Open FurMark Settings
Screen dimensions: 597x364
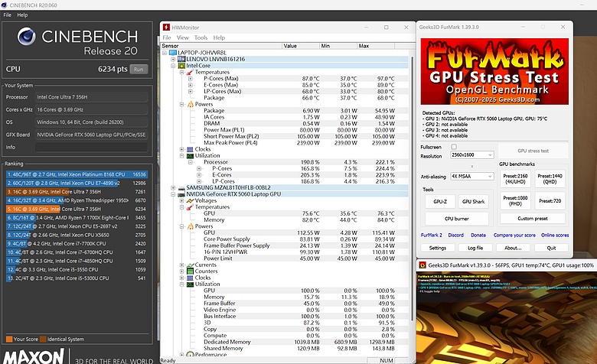[x=438, y=248]
